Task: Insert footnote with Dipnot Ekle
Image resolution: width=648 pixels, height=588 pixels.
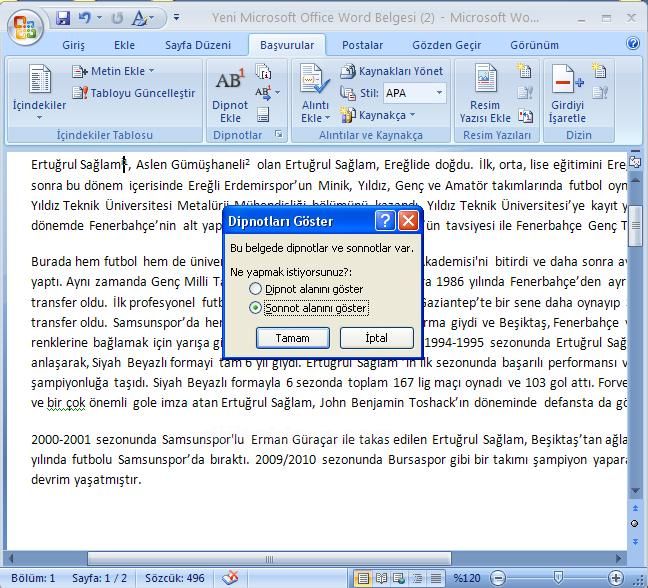Action: [230, 95]
